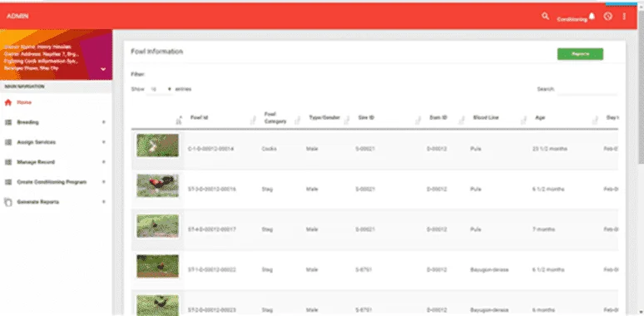The image size is (644, 316).
Task: Sort by the Type/Gender column sort icon
Action: click(346, 121)
